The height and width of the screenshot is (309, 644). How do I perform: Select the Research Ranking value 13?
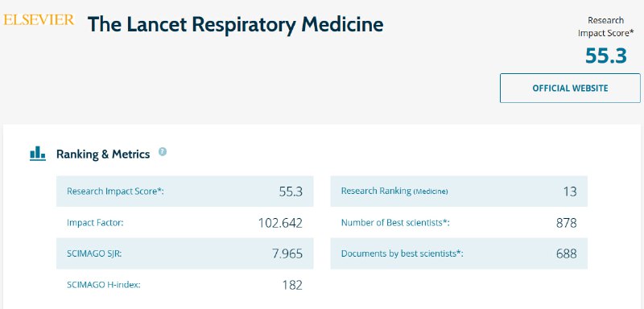point(570,192)
